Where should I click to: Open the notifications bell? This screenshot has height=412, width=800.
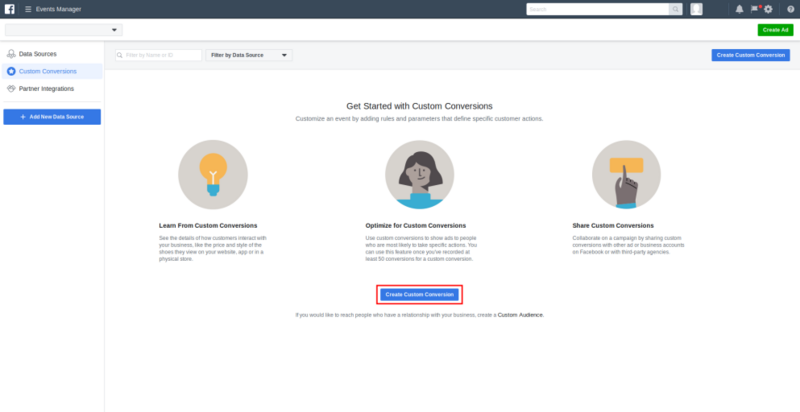click(739, 9)
